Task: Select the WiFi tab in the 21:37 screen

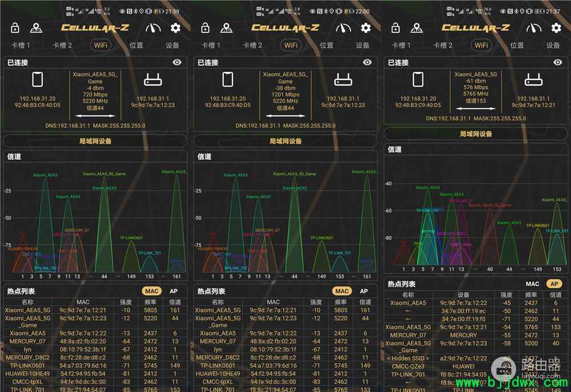Action: tap(481, 45)
